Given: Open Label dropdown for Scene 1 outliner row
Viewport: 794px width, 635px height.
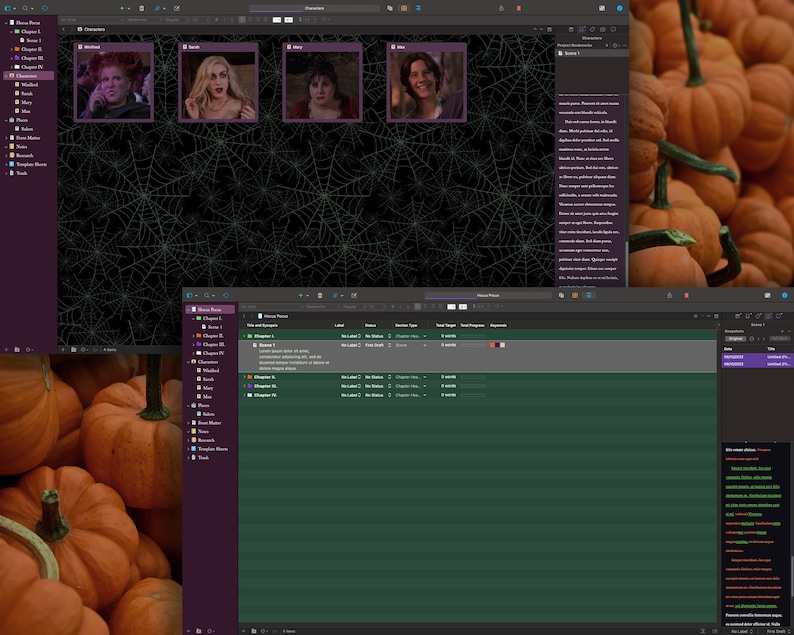Looking at the screenshot, I should (x=351, y=345).
